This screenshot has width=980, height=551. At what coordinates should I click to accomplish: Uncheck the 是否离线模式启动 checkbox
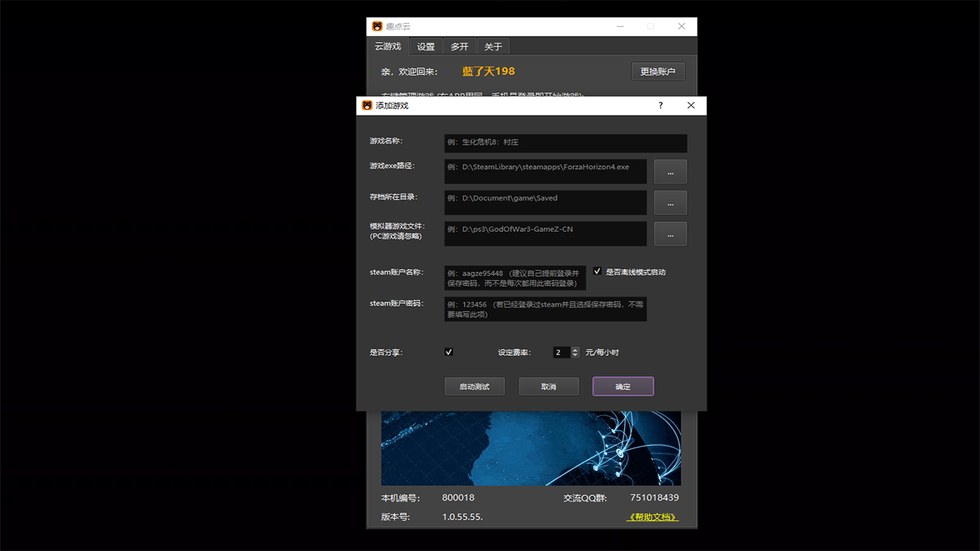click(x=597, y=270)
